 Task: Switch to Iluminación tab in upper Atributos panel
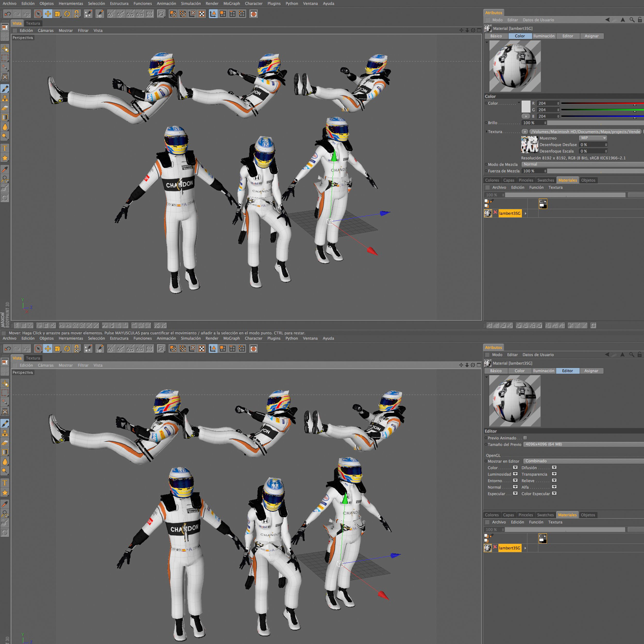pyautogui.click(x=544, y=36)
